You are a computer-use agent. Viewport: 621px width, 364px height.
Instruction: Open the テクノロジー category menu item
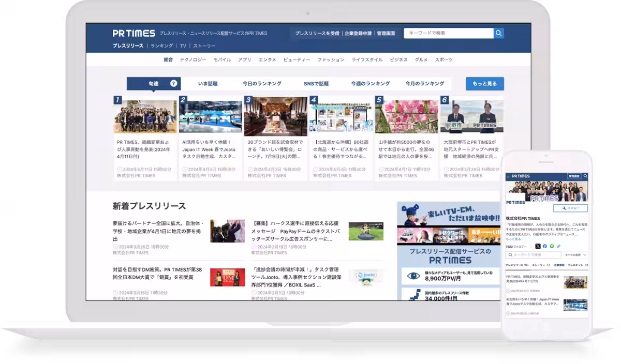coord(193,59)
